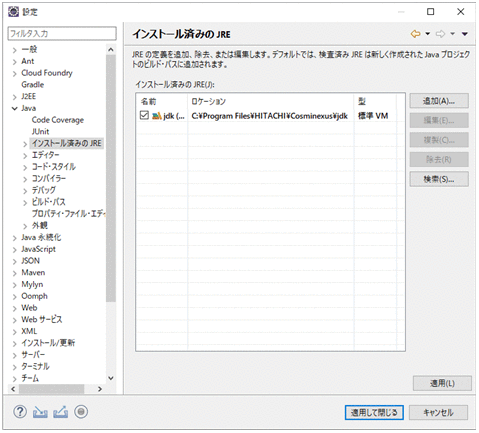Expand the 一般 tree node
Screen dimensions: 479x433
pyautogui.click(x=15, y=50)
